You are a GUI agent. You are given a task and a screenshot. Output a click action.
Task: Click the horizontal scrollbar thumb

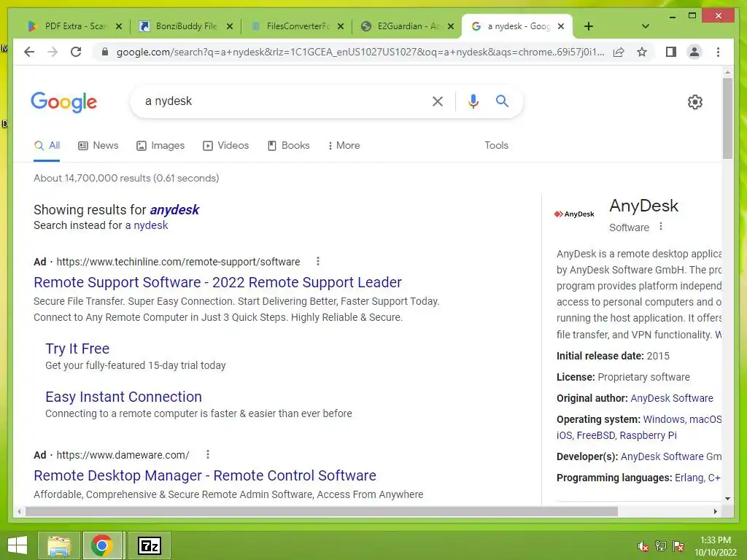click(322, 511)
